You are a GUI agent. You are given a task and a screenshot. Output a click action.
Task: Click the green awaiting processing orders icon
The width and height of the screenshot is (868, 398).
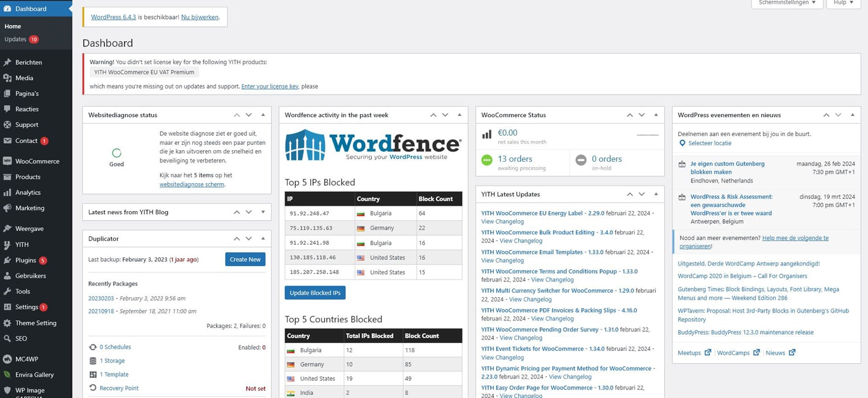tap(486, 160)
